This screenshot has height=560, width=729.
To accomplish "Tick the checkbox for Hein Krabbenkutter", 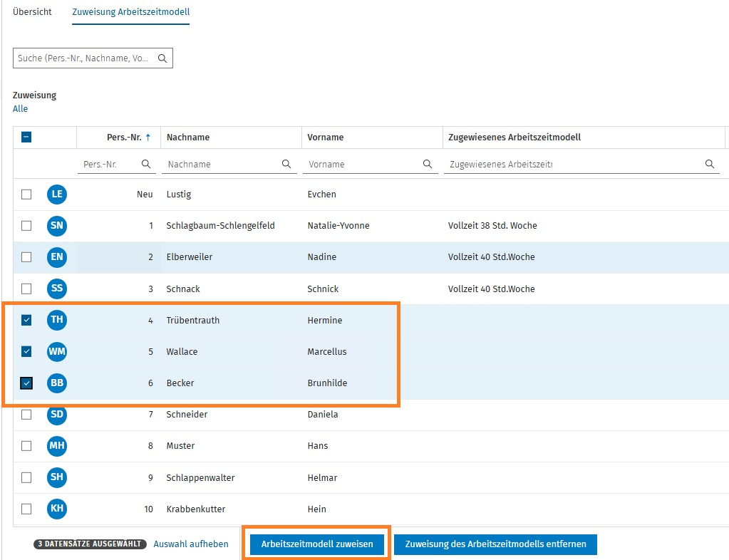I will click(26, 509).
